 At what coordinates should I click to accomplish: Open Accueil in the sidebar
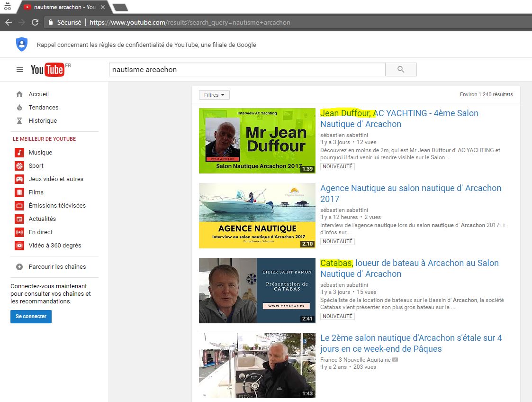[39, 94]
